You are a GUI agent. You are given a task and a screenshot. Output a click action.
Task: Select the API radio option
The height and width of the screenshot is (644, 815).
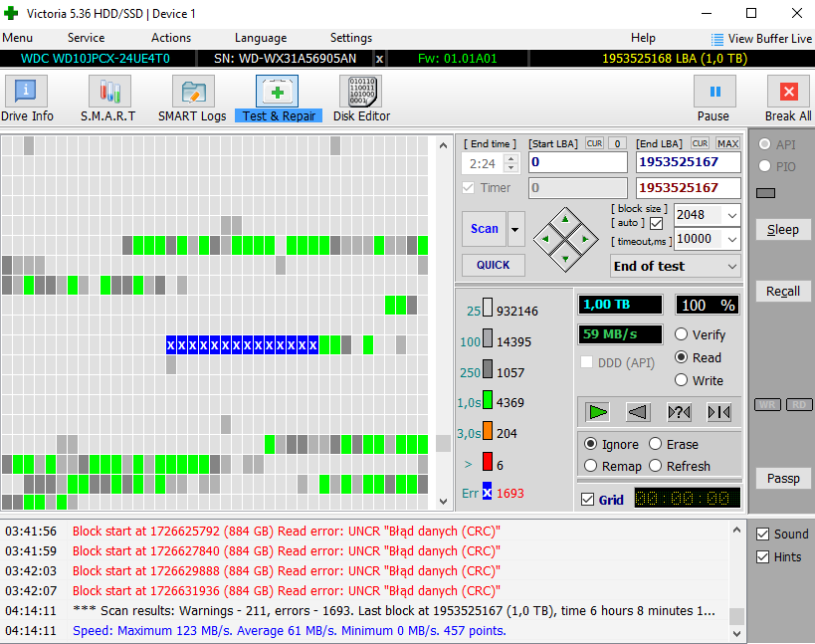pos(764,144)
